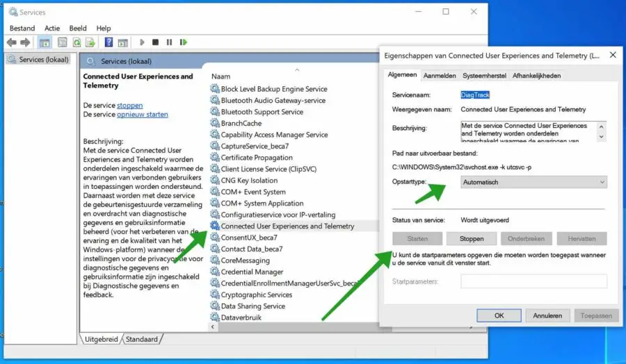Screen dimensions: 626x364
Task: Click the Start service play icon
Action: coord(142,42)
